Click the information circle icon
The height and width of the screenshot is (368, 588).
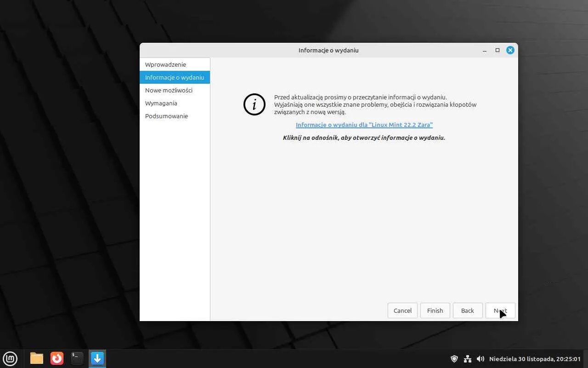coord(254,104)
